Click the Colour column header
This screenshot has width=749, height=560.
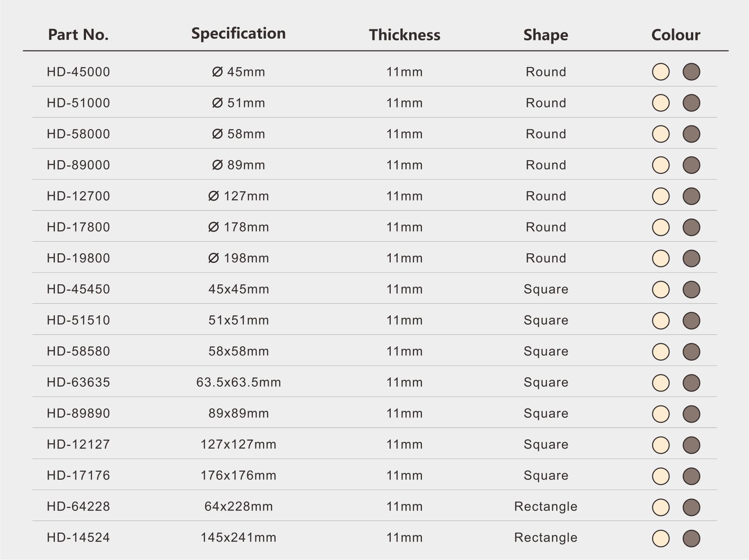coord(675,35)
